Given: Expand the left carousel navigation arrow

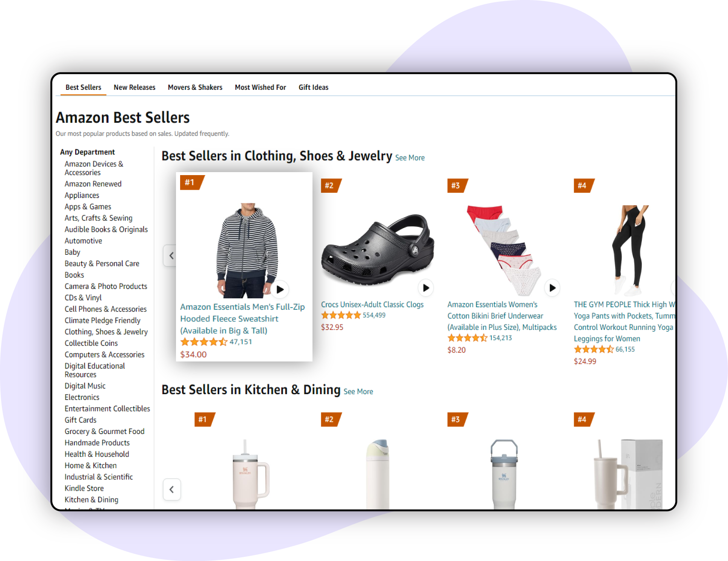Looking at the screenshot, I should tap(171, 255).
